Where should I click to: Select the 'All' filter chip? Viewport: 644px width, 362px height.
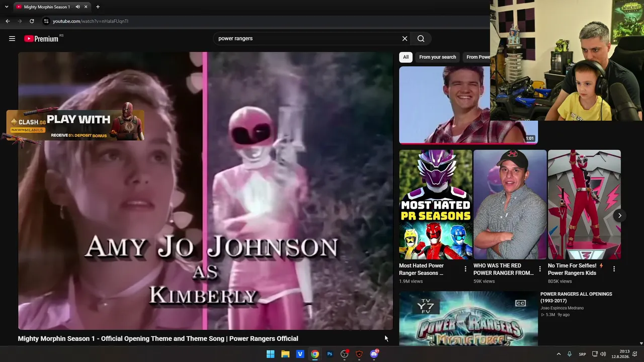tap(406, 57)
